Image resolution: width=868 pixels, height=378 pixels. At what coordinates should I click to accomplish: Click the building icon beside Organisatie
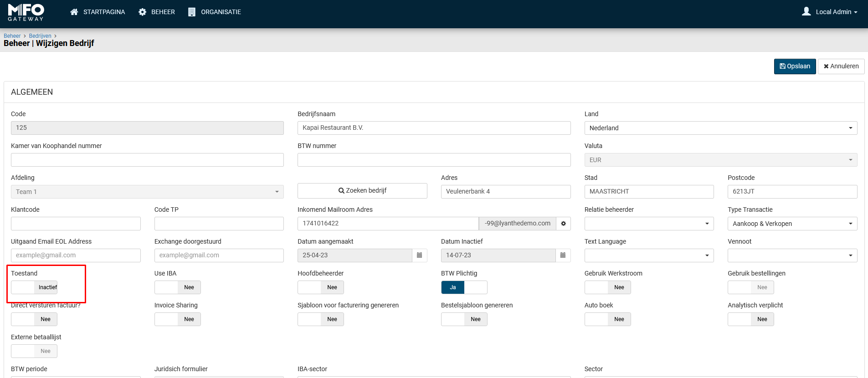click(x=192, y=12)
